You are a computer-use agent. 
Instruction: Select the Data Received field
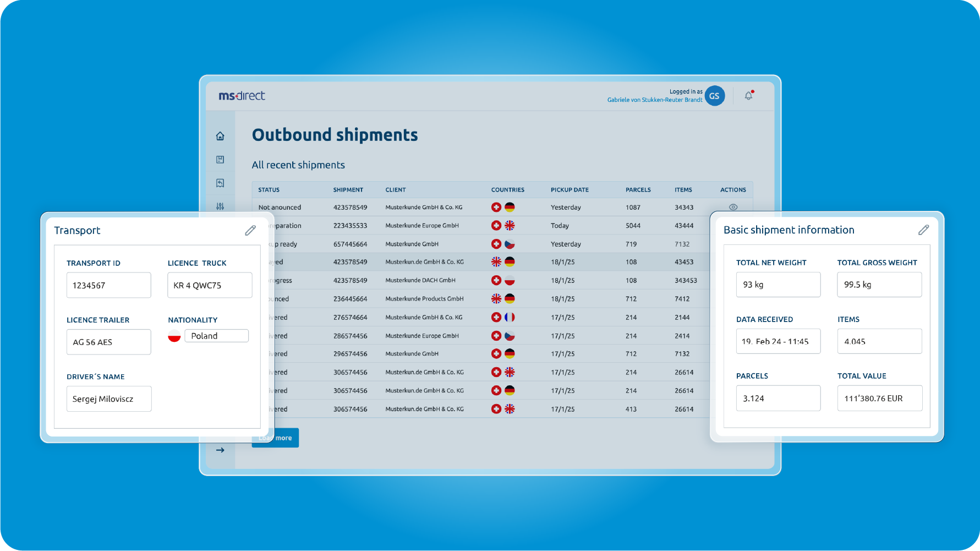(x=779, y=341)
